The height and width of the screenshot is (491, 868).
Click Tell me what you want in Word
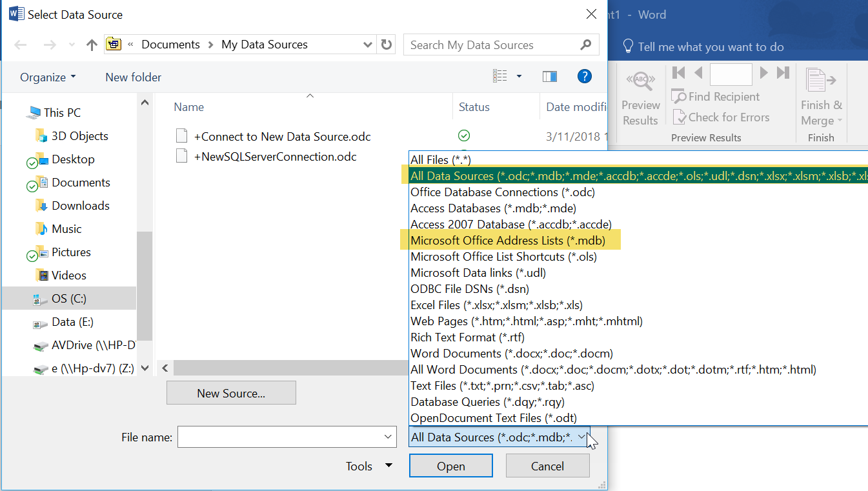[x=703, y=46]
